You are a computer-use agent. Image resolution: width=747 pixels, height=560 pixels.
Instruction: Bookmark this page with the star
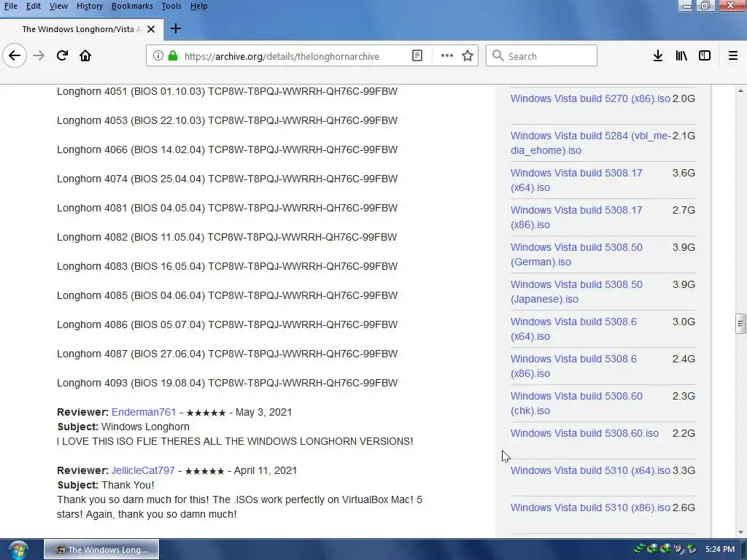pyautogui.click(x=468, y=55)
